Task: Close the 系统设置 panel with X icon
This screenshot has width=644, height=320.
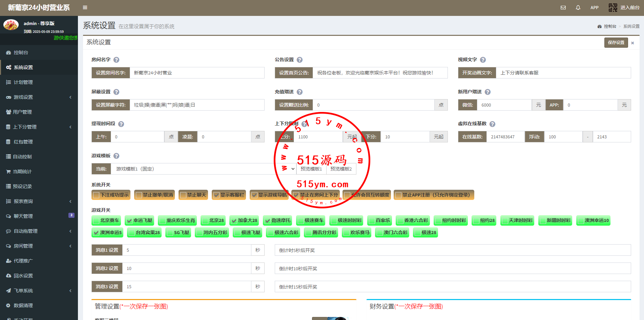Action: [632, 43]
